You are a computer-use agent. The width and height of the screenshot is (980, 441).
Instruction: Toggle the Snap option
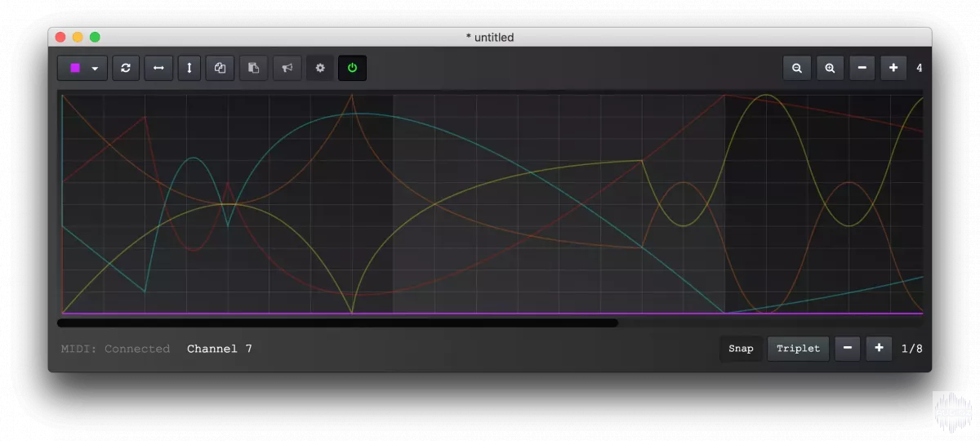[741, 349]
